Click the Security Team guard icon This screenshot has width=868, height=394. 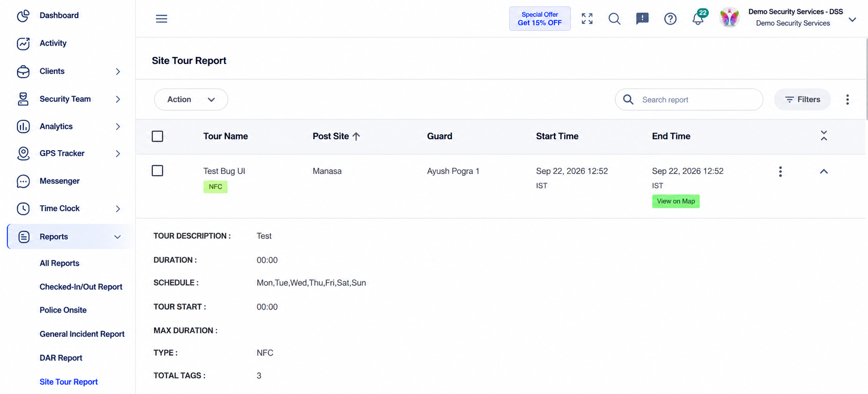pyautogui.click(x=23, y=99)
